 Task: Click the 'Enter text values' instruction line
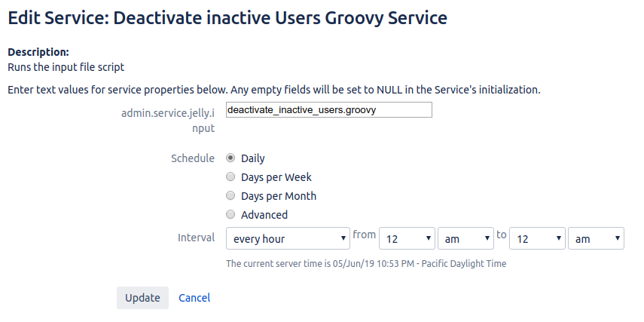(x=274, y=90)
